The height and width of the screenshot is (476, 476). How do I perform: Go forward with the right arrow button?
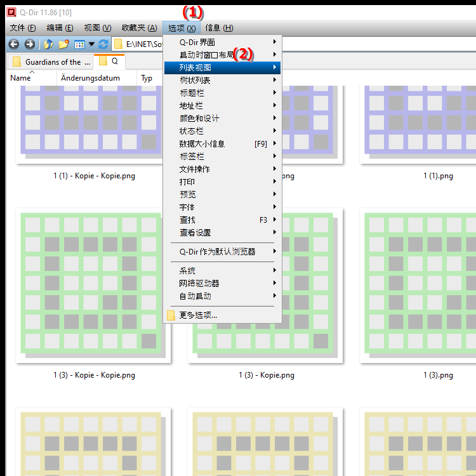click(x=29, y=44)
